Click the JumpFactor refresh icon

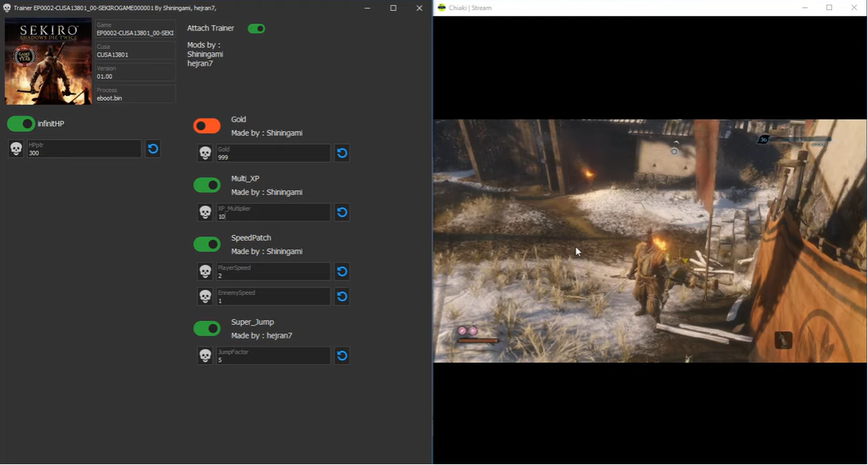(342, 356)
